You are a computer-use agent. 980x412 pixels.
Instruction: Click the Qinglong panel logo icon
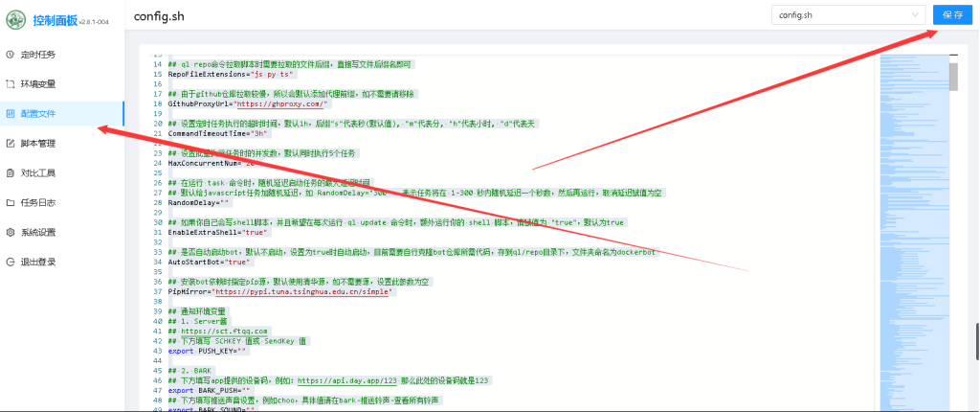15,19
